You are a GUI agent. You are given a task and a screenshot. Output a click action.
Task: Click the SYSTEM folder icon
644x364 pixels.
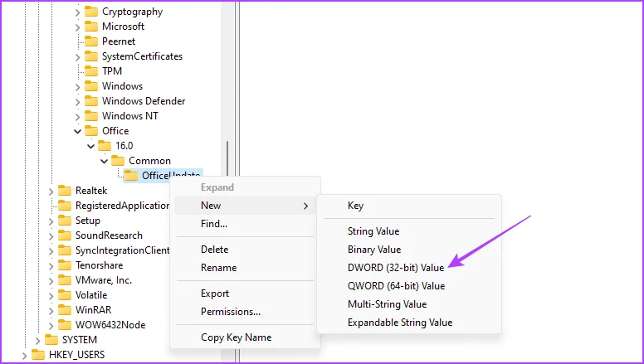click(x=51, y=340)
